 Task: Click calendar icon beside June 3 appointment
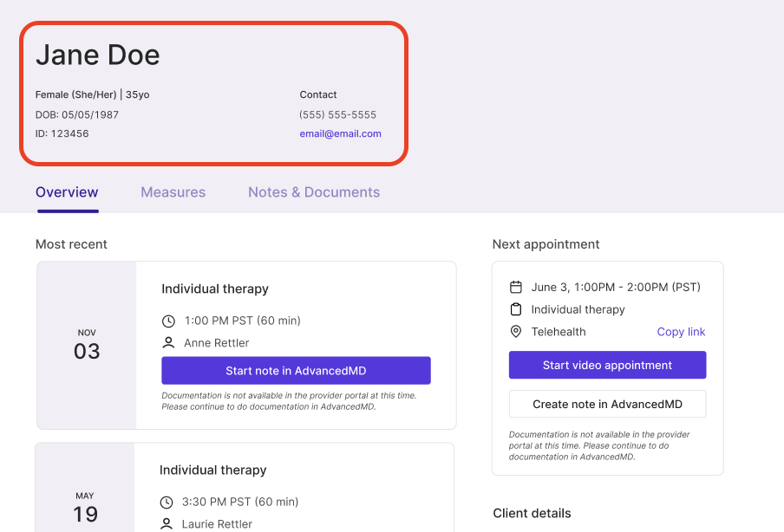[x=515, y=288]
